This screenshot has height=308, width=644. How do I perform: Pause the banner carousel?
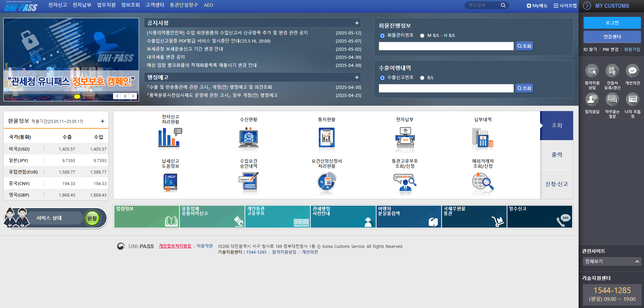click(125, 96)
